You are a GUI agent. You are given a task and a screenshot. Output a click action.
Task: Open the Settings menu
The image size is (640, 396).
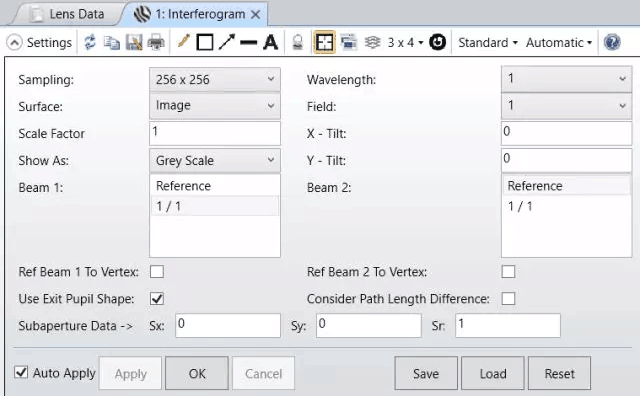point(49,42)
